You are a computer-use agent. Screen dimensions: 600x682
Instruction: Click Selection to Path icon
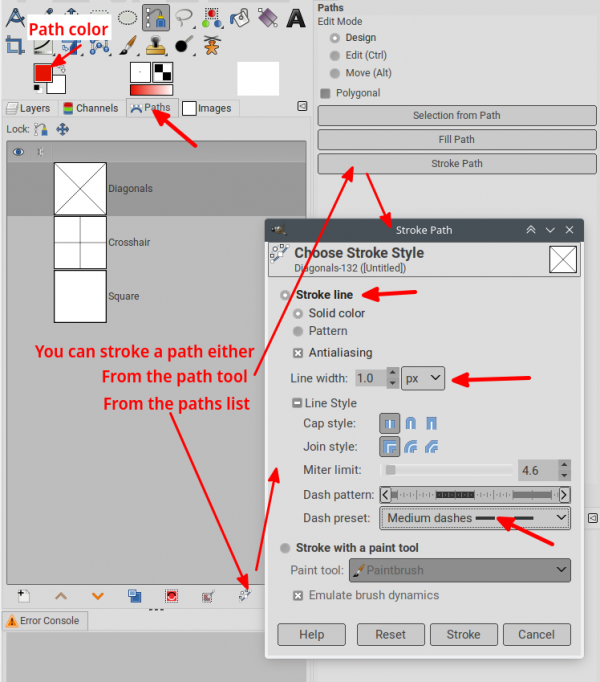coord(208,596)
